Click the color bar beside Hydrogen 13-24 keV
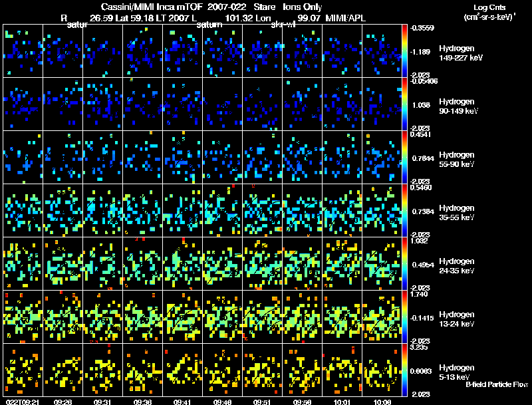The width and height of the screenshot is (532, 405). tap(404, 317)
